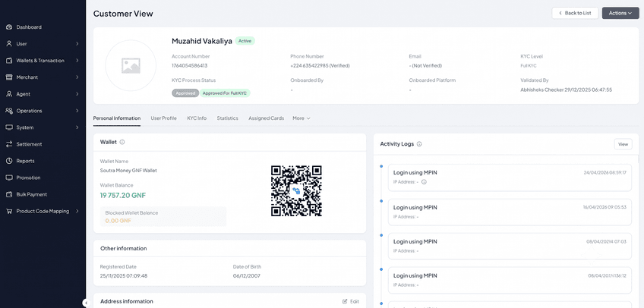Click the Agent person icon
644x308 pixels.
(x=9, y=94)
